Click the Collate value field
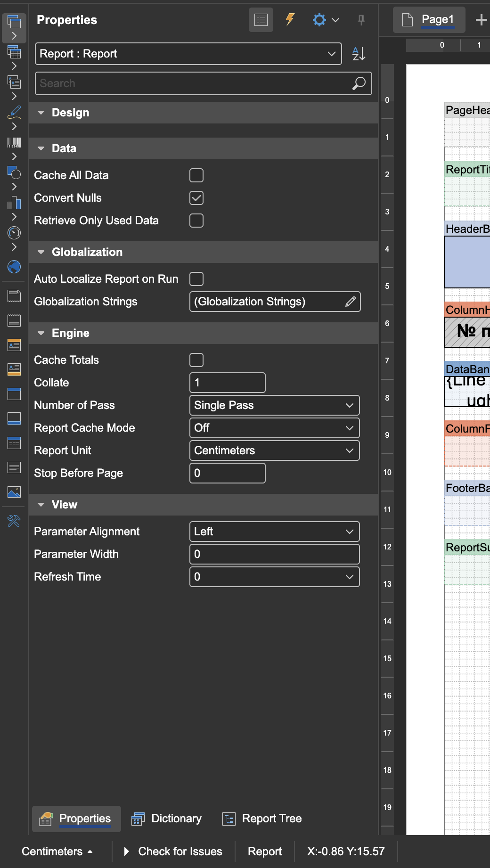490x868 pixels. 228,383
